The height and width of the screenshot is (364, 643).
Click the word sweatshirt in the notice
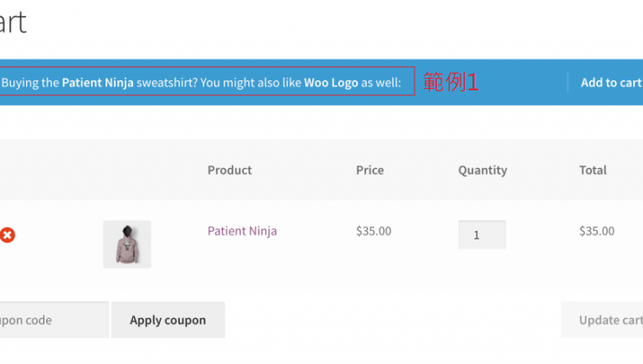click(x=167, y=82)
